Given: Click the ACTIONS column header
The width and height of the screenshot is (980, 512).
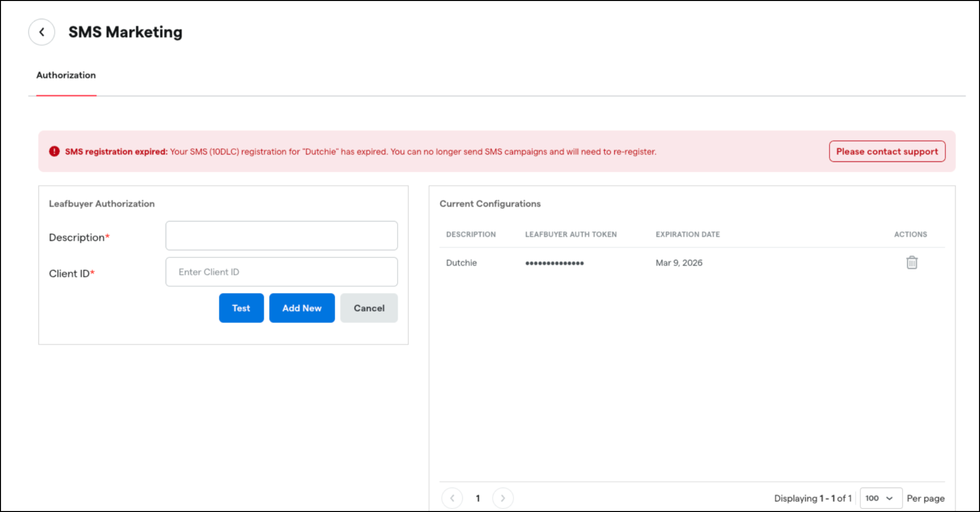Looking at the screenshot, I should [x=910, y=235].
